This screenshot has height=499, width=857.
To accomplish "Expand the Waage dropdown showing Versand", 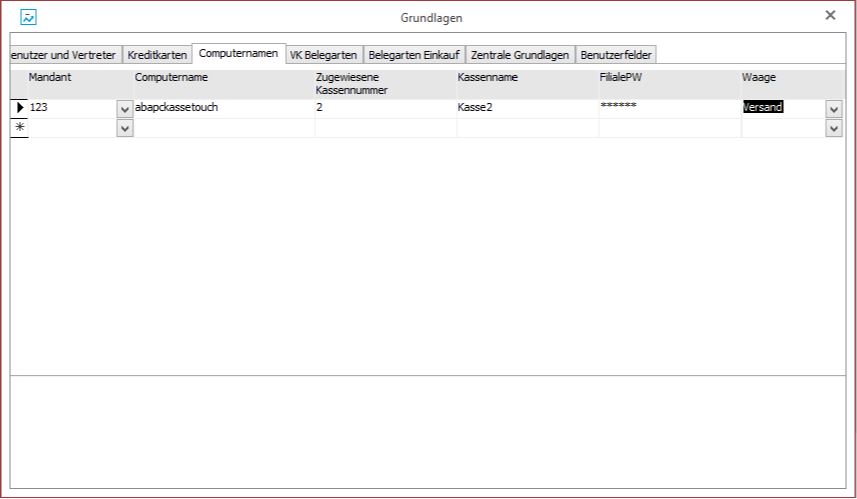I will point(833,109).
